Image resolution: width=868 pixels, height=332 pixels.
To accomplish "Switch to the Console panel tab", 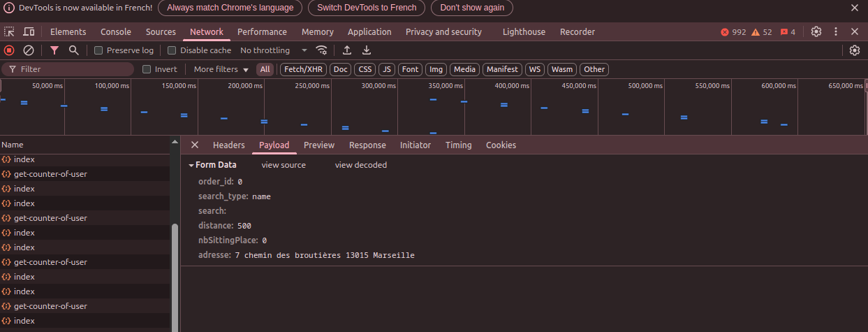I will [116, 32].
